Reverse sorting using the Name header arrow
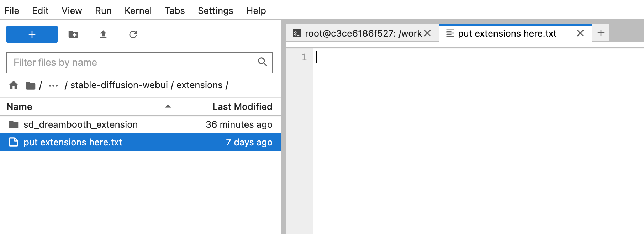Image resolution: width=644 pixels, height=234 pixels. 167,106
